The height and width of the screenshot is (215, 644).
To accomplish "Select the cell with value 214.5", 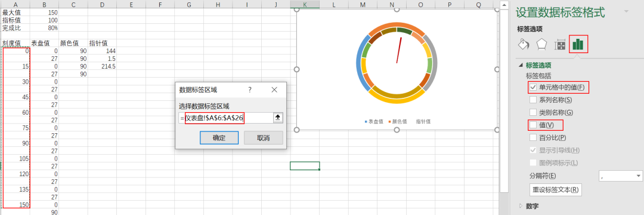I will point(103,66).
